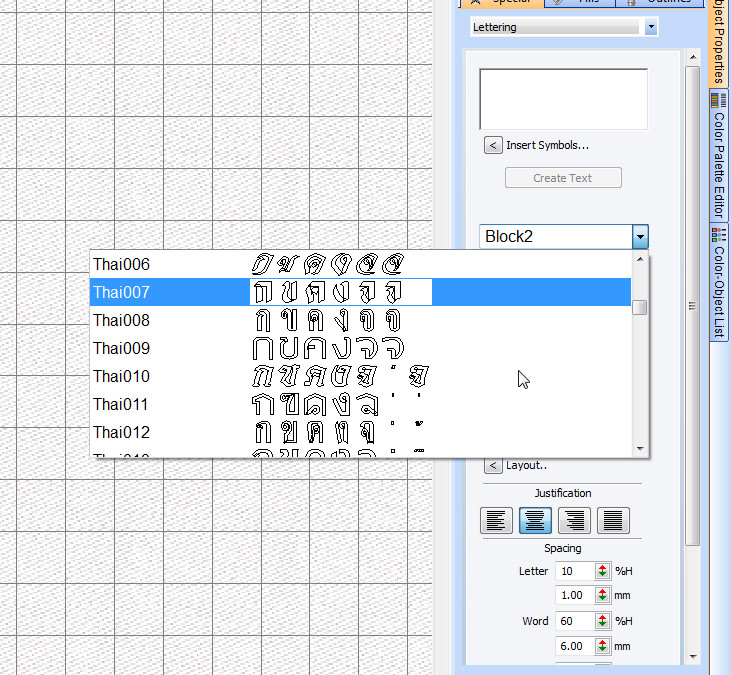
Task: Select the Thai012 font entry
Action: click(360, 432)
